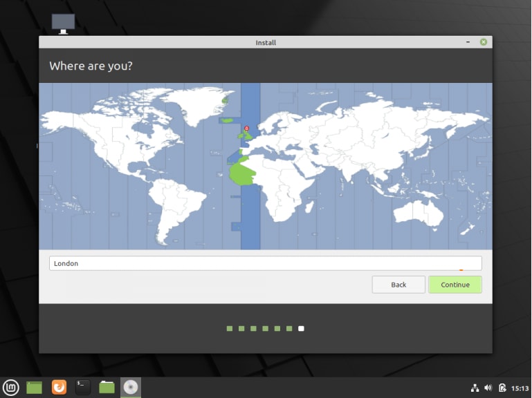Open the Linux Mint start menu

click(x=11, y=387)
